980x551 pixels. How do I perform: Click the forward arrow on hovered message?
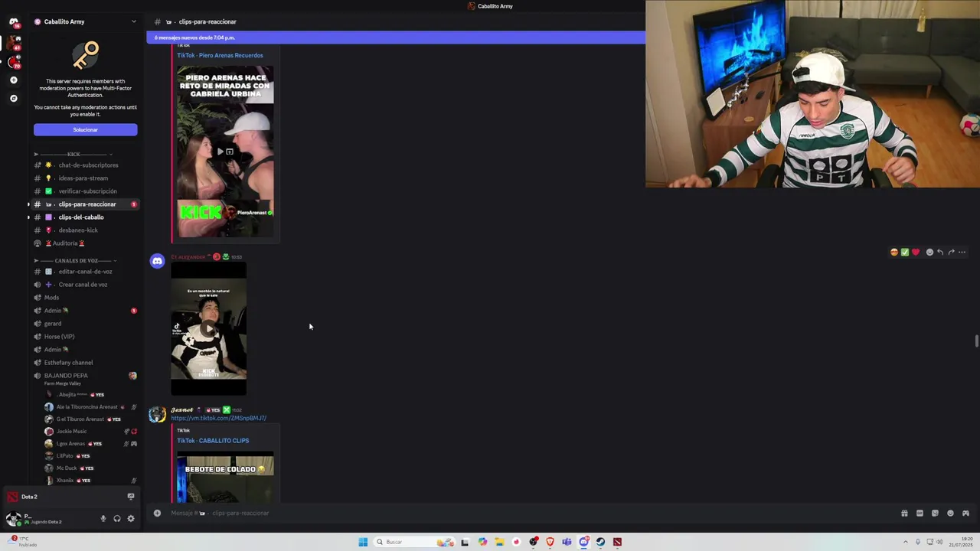(951, 252)
